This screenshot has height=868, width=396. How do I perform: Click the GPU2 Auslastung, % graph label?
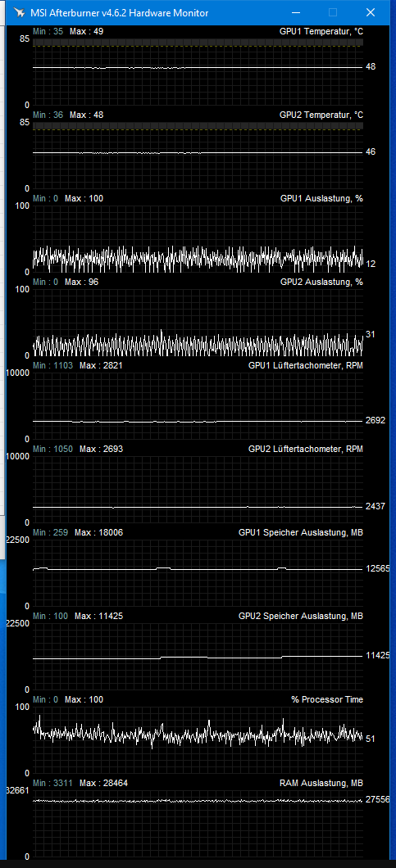[321, 282]
